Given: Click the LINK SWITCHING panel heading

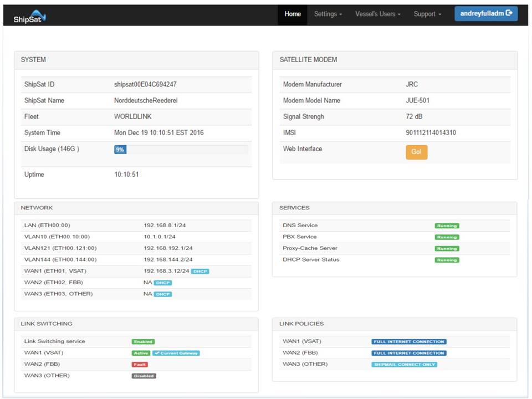Looking at the screenshot, I should [47, 324].
